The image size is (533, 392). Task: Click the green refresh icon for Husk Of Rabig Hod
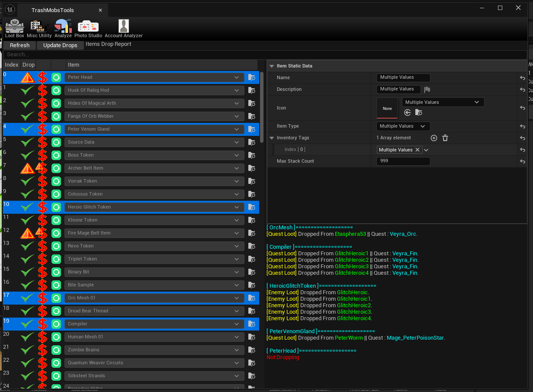(x=56, y=90)
